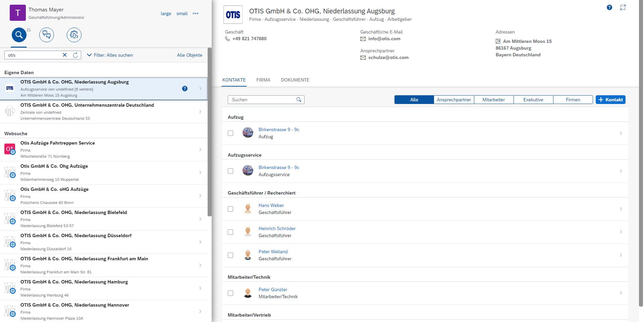Viewport: 644px width, 322px height.
Task: Select the Hans Weber checkbox
Action: (230, 209)
